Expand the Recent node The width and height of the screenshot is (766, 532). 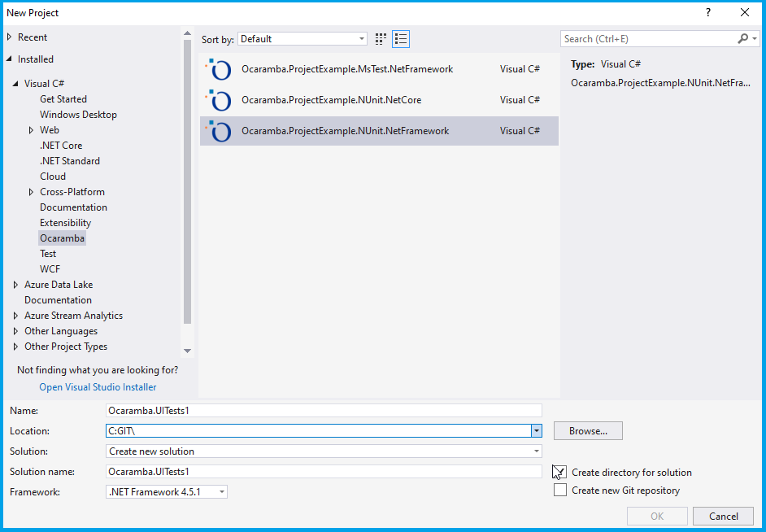9,37
